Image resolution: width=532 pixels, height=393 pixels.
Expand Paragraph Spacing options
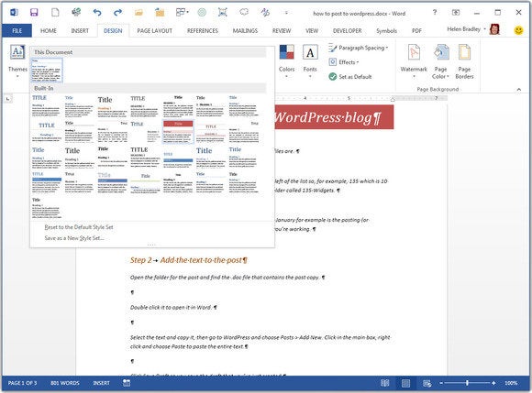[x=359, y=48]
